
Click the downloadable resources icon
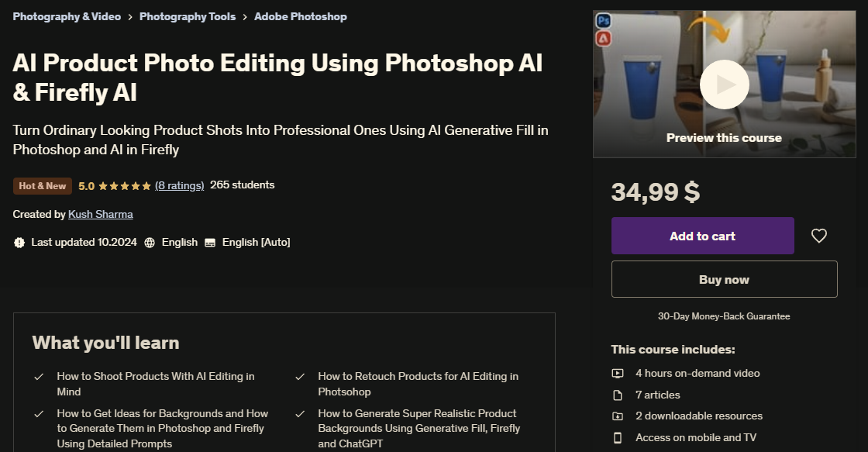[x=618, y=416]
